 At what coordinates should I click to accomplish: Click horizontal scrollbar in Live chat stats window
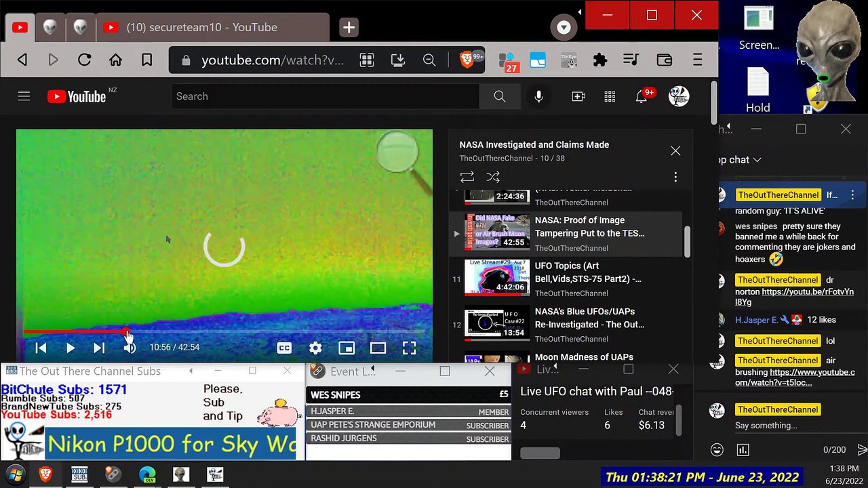(540, 453)
